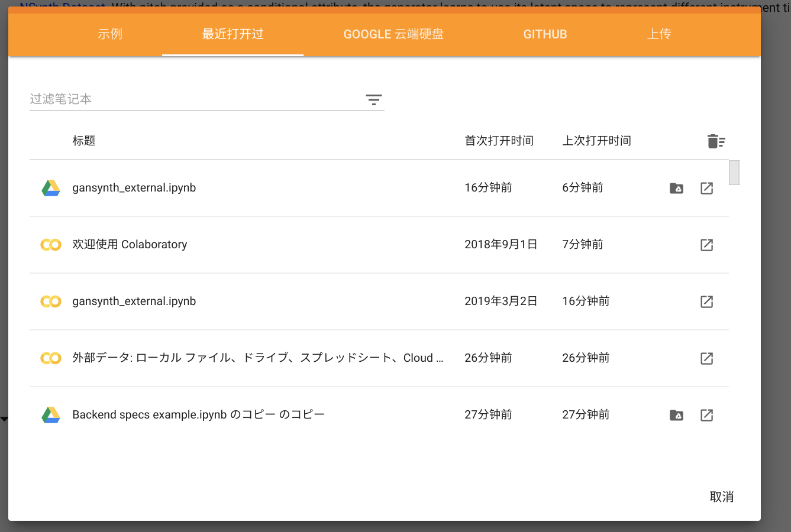Click the 首次打开时间 column header
The height and width of the screenshot is (532, 791).
point(499,141)
